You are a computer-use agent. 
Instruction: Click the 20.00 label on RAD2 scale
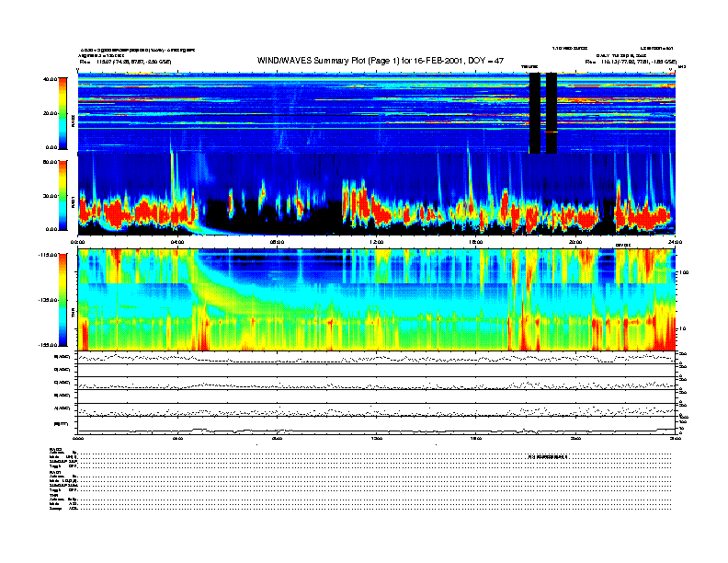click(50, 113)
